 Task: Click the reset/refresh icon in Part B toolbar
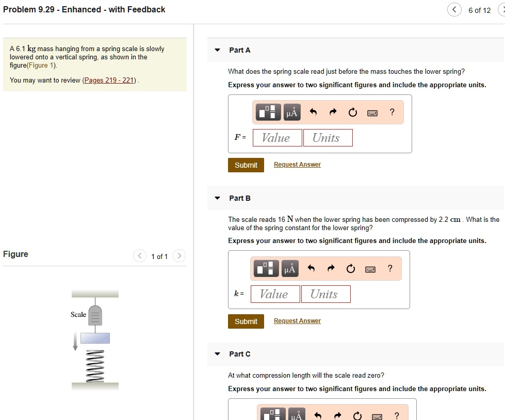click(350, 268)
